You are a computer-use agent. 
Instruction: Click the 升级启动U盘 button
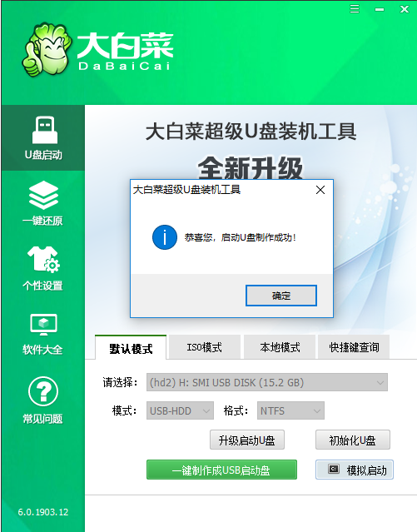coord(247,440)
